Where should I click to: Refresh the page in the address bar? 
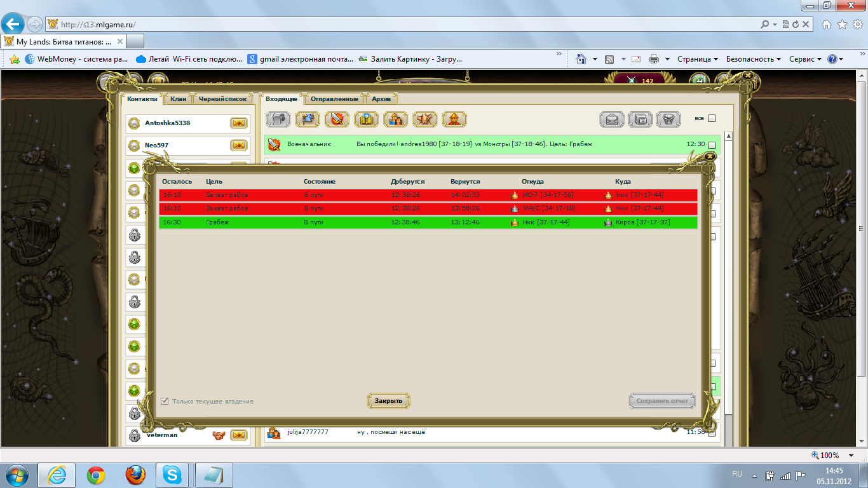[x=796, y=24]
